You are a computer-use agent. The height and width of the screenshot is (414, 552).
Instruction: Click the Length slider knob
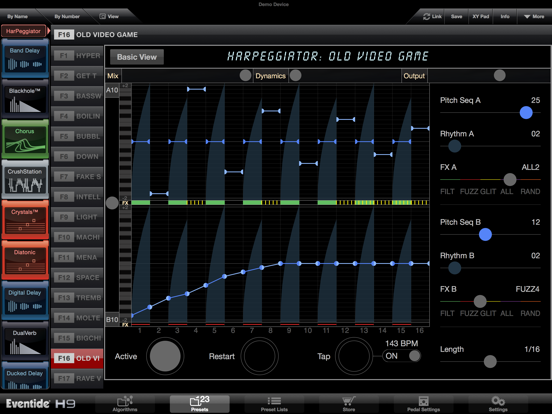tap(490, 362)
